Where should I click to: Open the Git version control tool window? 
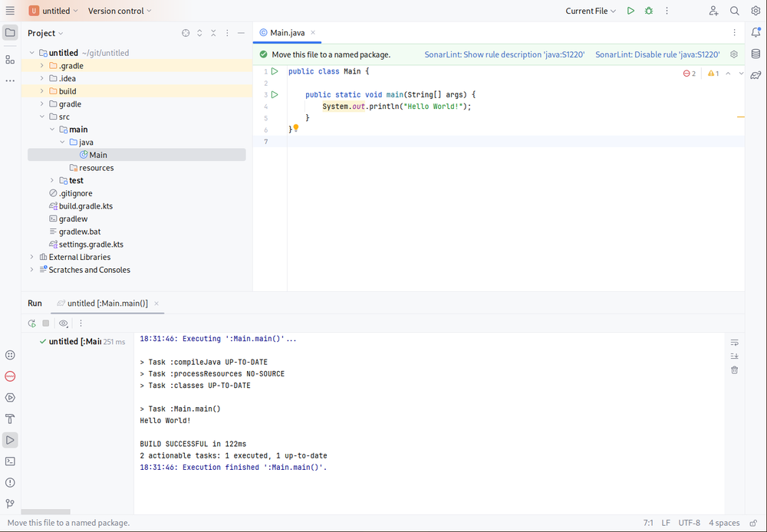tap(10, 504)
